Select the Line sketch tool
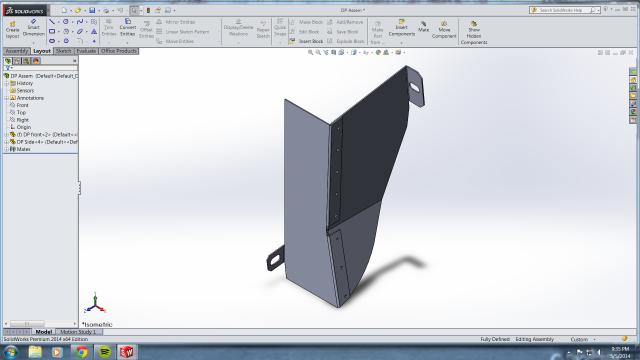640x360 pixels. 52,22
